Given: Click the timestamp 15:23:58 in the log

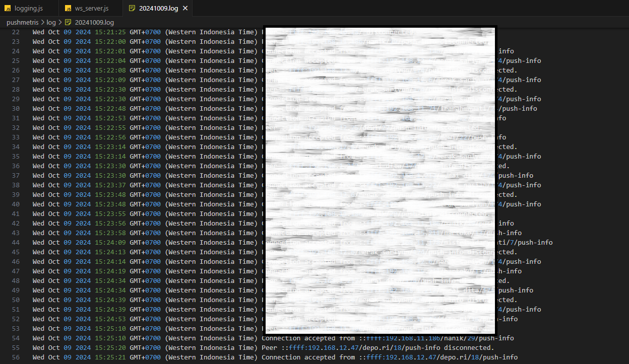Looking at the screenshot, I should pyautogui.click(x=110, y=233).
